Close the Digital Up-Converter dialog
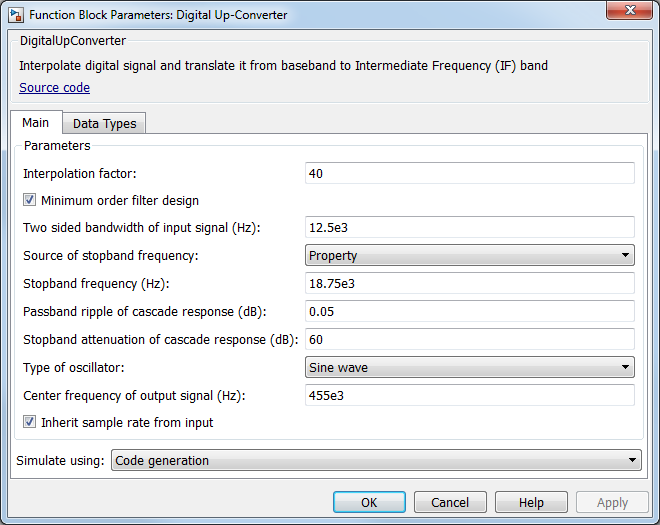This screenshot has width=660, height=525. pyautogui.click(x=629, y=11)
